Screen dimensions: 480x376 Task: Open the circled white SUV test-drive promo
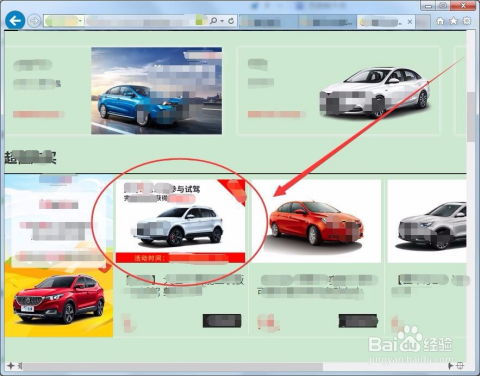pos(180,221)
